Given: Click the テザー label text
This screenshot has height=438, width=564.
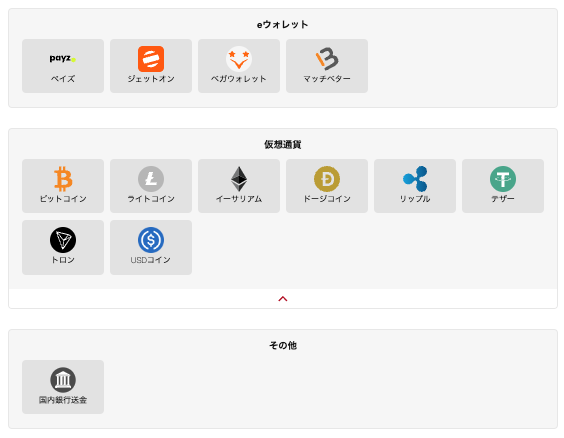Looking at the screenshot, I should click(x=502, y=199).
